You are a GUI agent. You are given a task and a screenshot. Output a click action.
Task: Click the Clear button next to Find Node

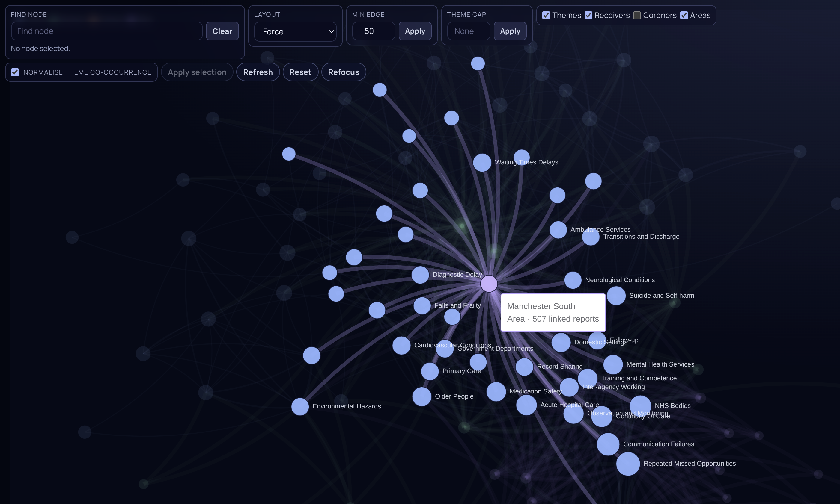[222, 31]
